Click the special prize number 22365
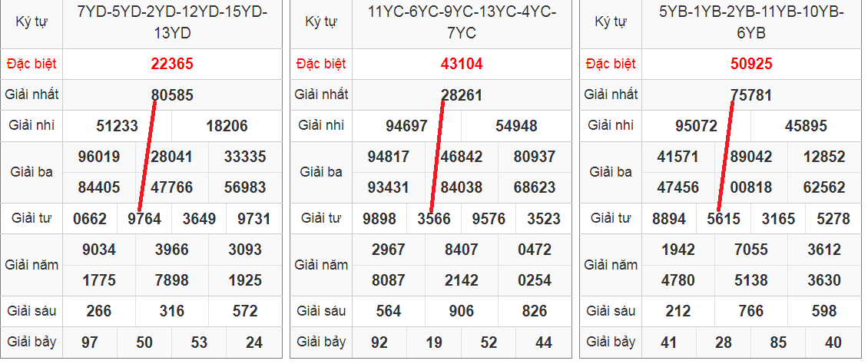 pos(172,65)
